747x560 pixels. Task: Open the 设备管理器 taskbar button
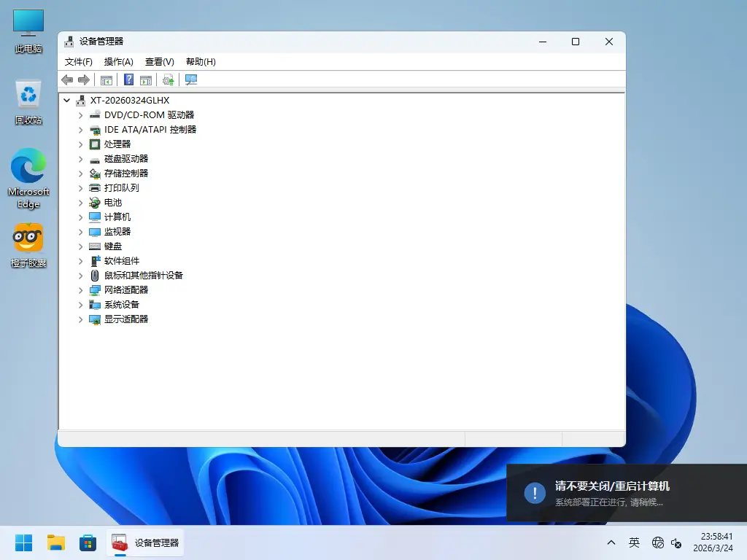(144, 542)
